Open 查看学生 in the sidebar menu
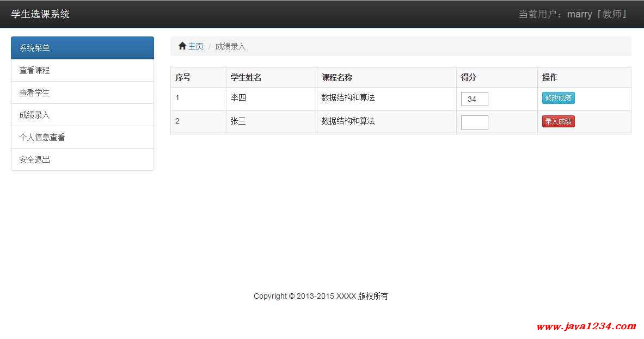The height and width of the screenshot is (339, 644). click(x=83, y=93)
